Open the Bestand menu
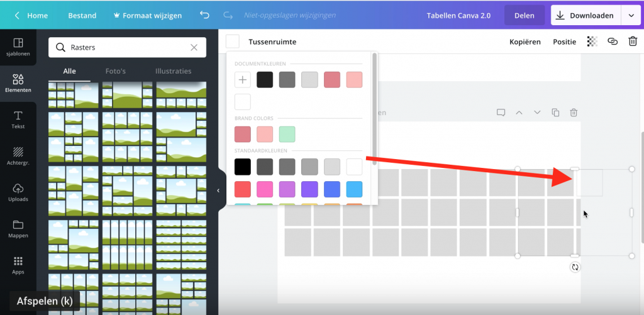The width and height of the screenshot is (644, 315). tap(82, 15)
